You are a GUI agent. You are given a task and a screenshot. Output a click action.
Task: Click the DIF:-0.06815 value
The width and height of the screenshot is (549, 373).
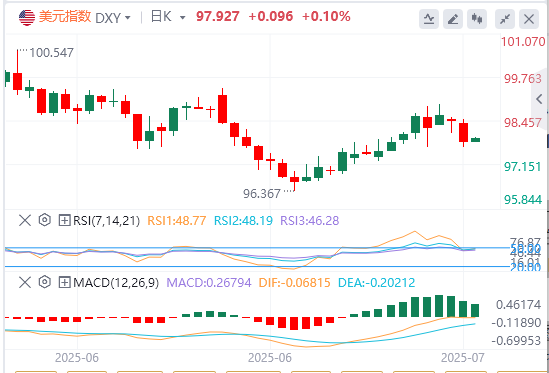click(x=294, y=282)
